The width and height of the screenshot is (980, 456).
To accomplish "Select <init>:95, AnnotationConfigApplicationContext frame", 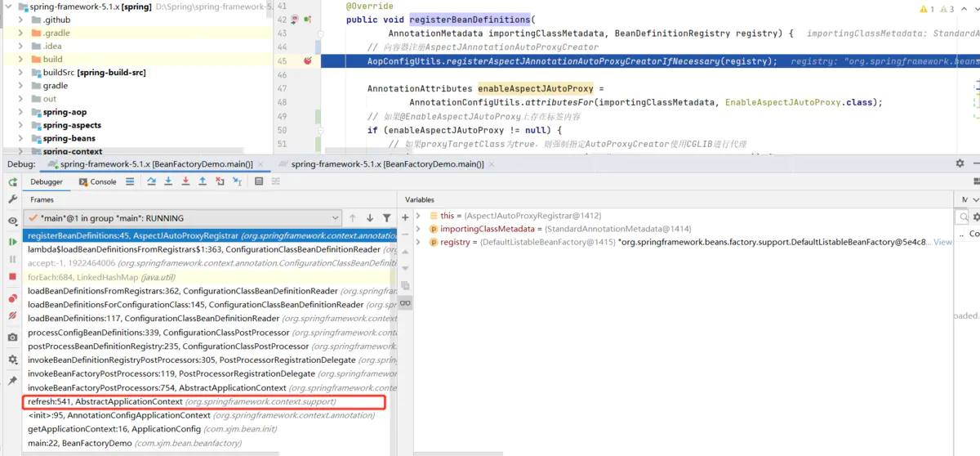I will [210, 415].
